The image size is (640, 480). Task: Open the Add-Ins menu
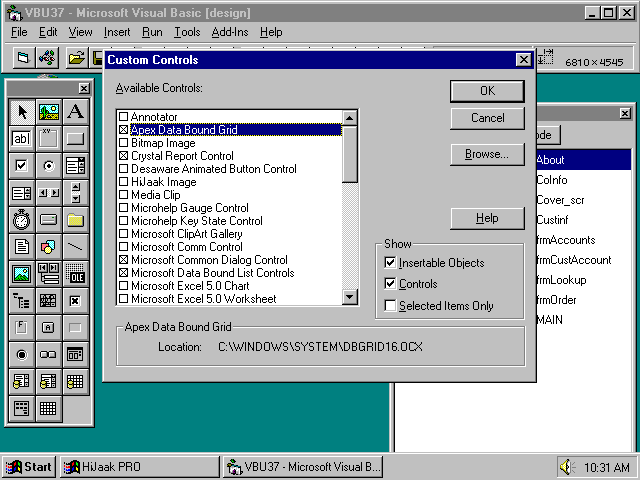pos(230,32)
